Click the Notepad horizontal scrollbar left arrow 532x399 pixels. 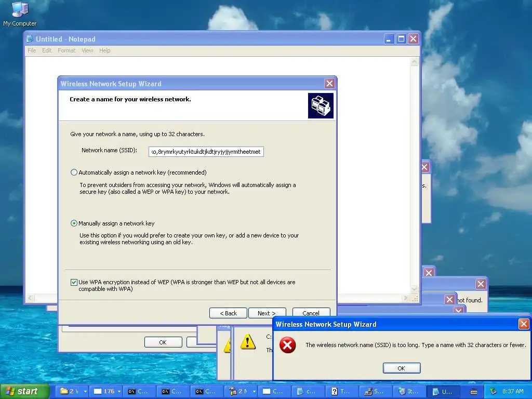coord(30,298)
